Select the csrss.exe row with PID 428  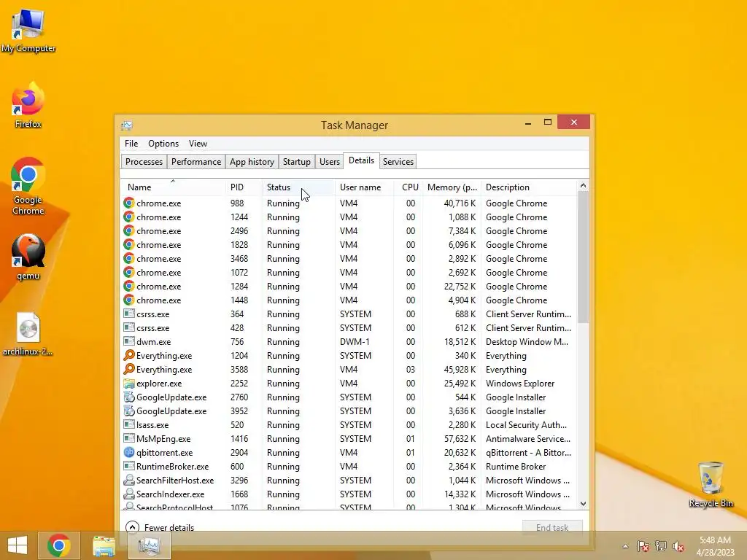pos(348,327)
